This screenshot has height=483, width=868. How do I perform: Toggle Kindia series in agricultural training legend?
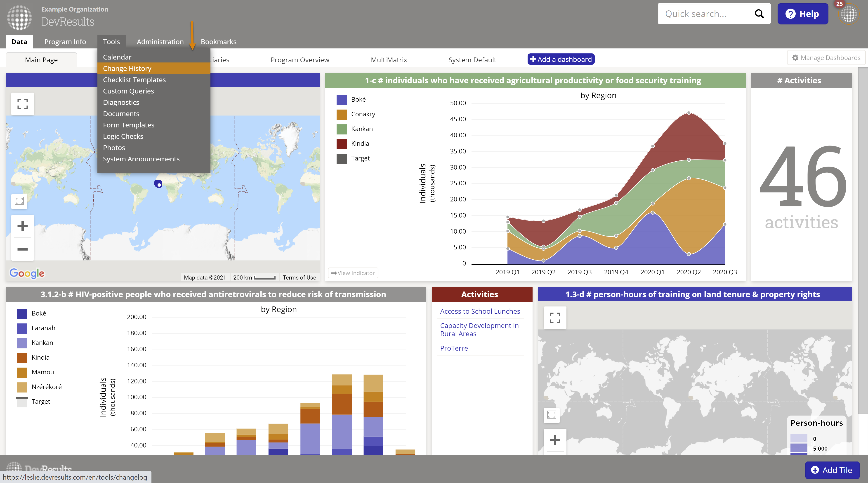[x=360, y=144]
